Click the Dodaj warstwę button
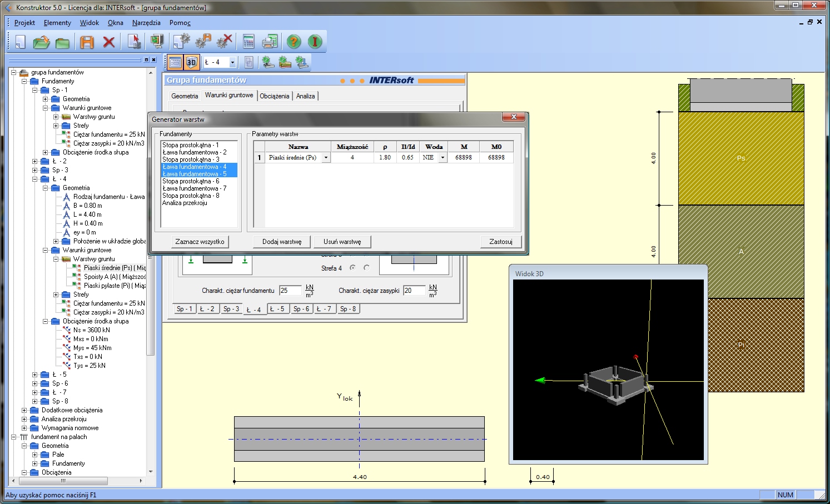 click(x=282, y=242)
